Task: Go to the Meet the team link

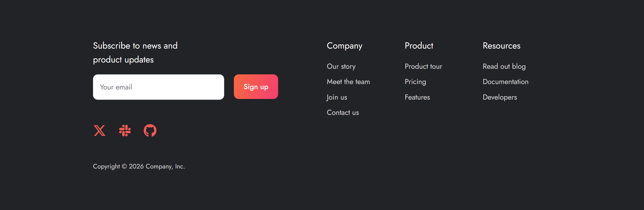Action: (348, 82)
